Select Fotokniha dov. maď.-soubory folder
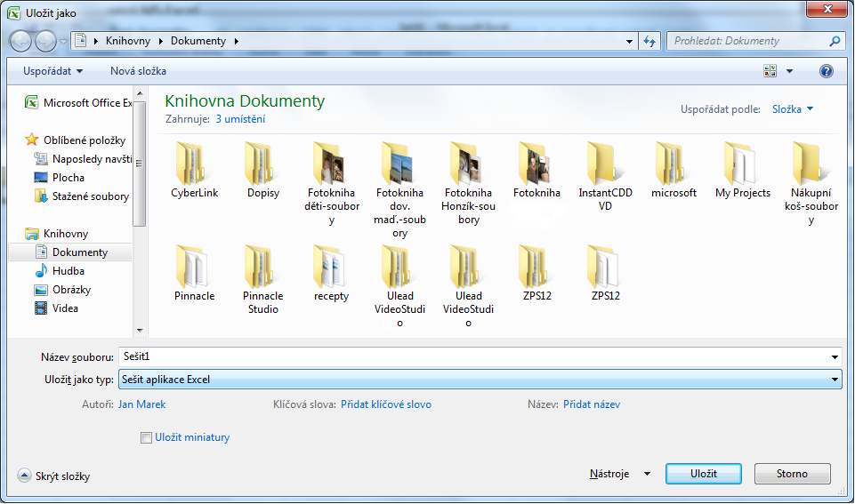The width and height of the screenshot is (855, 504). [x=399, y=190]
